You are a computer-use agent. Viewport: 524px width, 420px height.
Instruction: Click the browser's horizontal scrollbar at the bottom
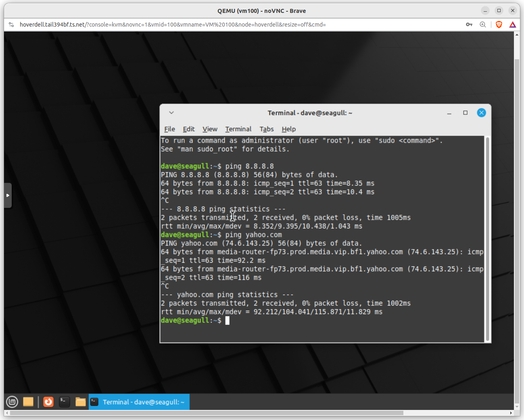(x=207, y=413)
